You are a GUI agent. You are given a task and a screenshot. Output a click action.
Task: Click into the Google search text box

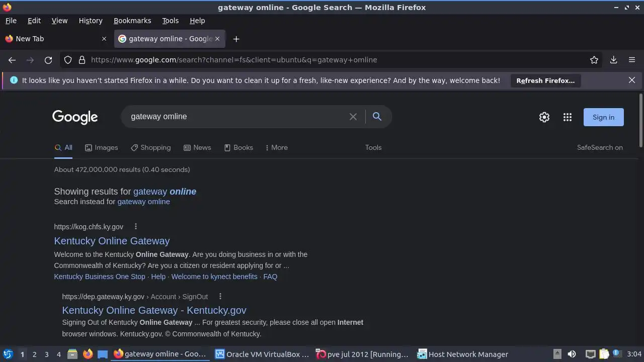click(x=236, y=117)
